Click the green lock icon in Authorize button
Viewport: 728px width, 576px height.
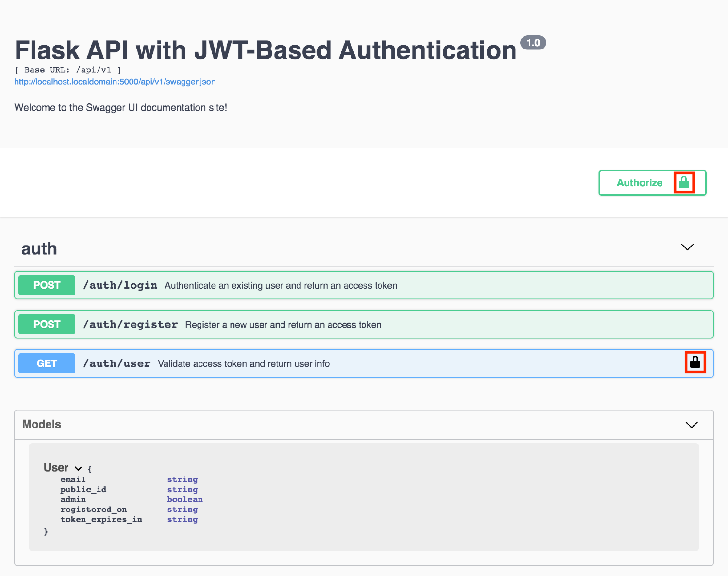tap(684, 182)
